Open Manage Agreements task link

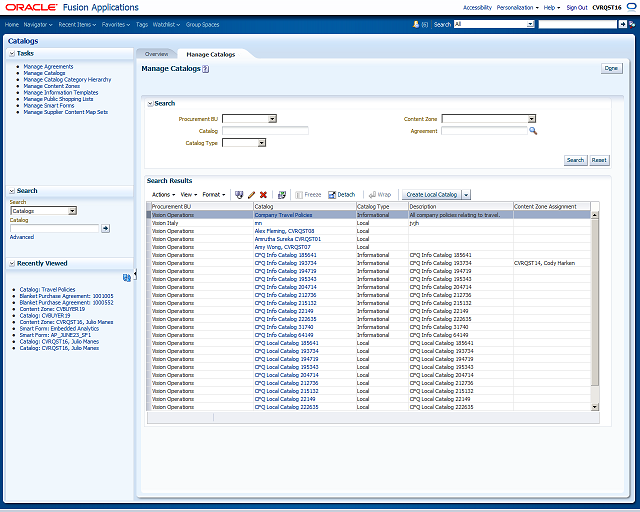tap(48, 67)
